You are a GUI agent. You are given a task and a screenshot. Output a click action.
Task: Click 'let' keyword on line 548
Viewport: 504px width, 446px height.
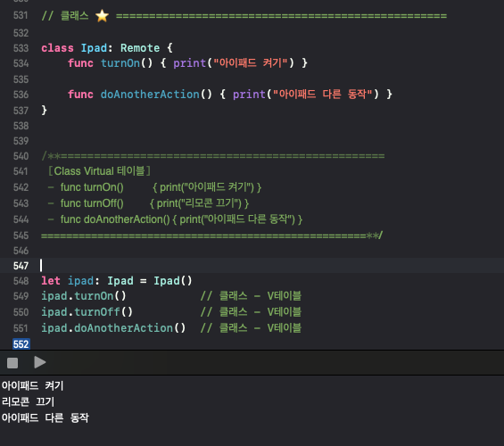pos(51,281)
